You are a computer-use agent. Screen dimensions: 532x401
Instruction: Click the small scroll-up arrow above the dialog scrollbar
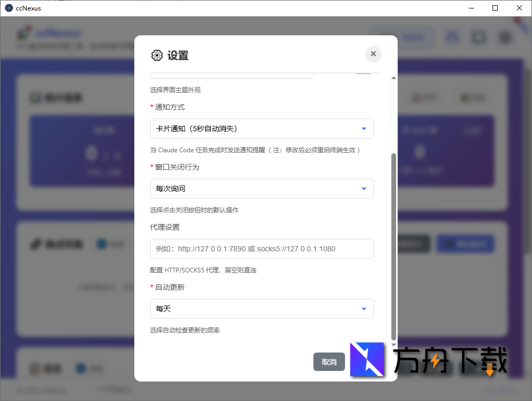click(393, 77)
